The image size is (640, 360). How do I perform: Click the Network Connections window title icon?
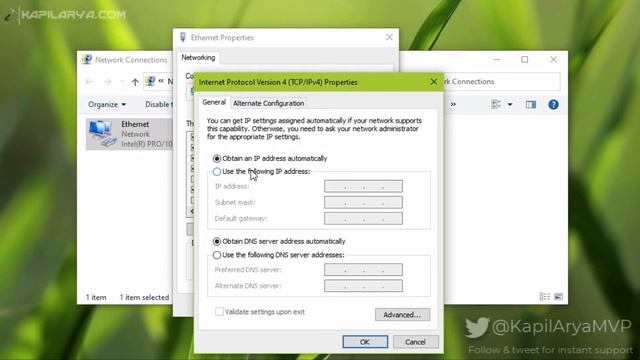pyautogui.click(x=87, y=60)
